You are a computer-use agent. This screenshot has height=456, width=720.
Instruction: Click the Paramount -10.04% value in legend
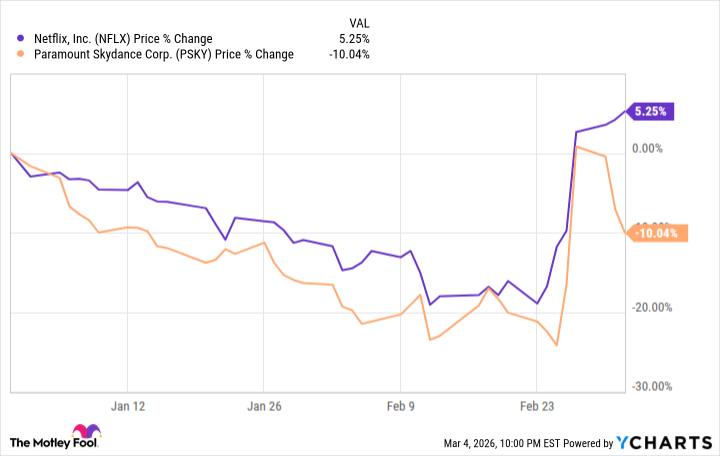(349, 54)
